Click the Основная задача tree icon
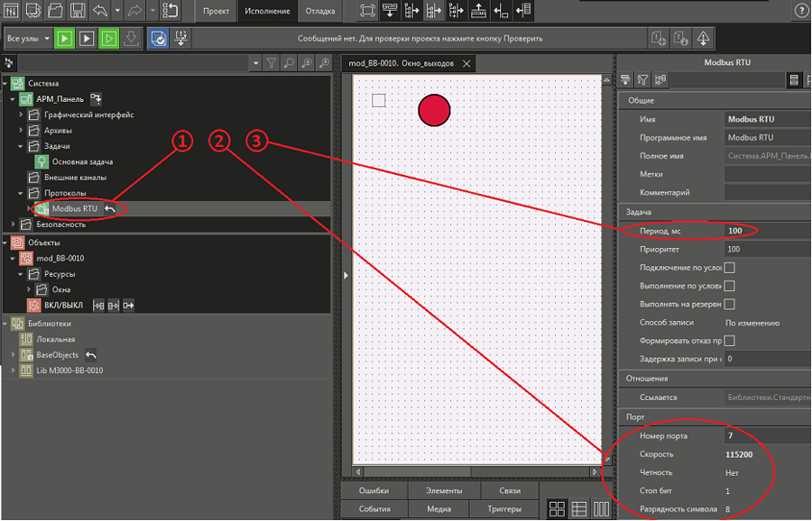Image resolution: width=812 pixels, height=521 pixels. 42,161
